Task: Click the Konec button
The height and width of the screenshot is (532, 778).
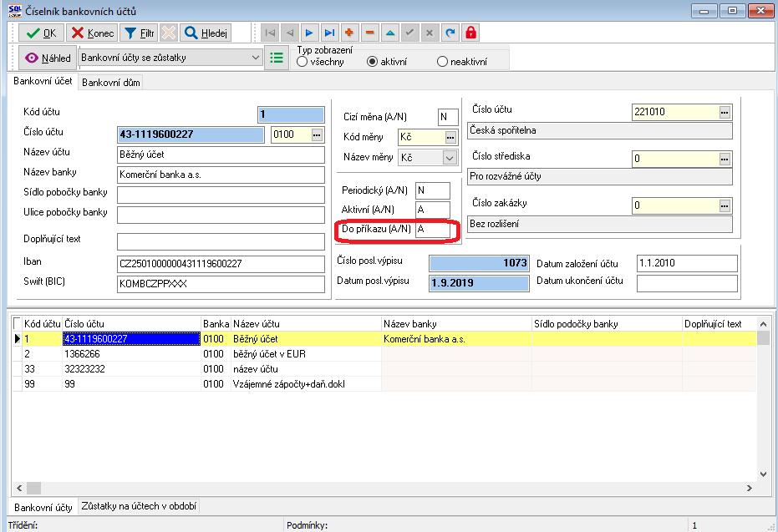Action: [x=92, y=33]
